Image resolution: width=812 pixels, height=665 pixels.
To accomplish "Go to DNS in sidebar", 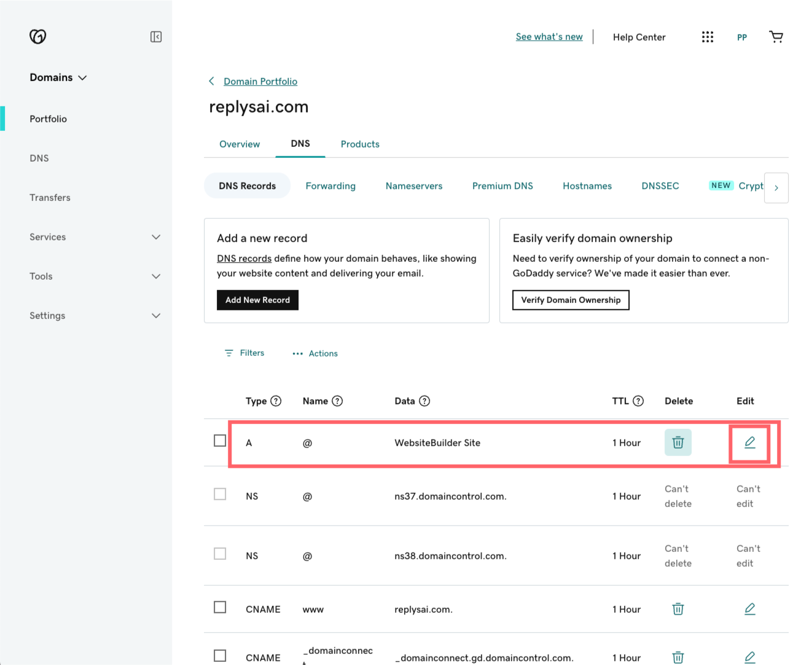I will [x=39, y=158].
